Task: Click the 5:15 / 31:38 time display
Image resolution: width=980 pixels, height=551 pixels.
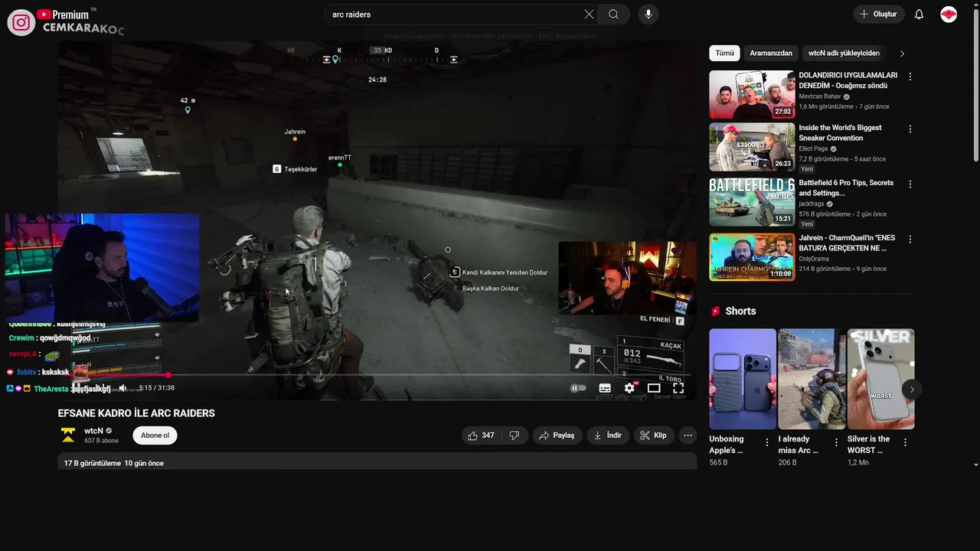Action: 157,388
